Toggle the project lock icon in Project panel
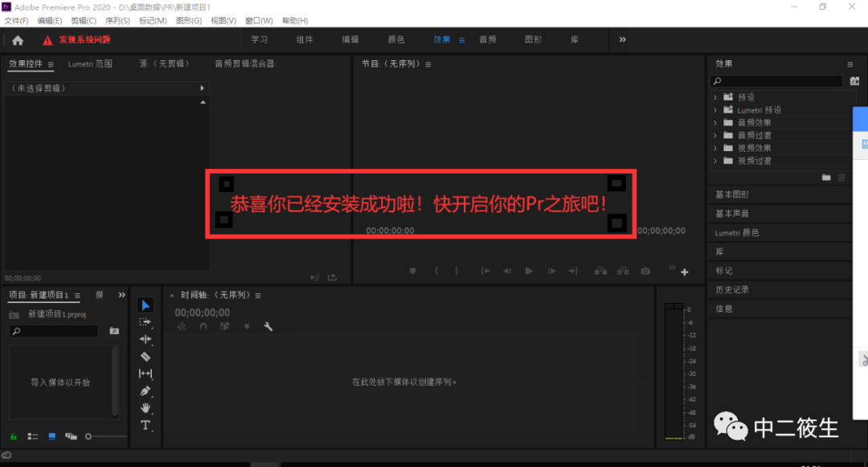868x467 pixels. [x=13, y=436]
